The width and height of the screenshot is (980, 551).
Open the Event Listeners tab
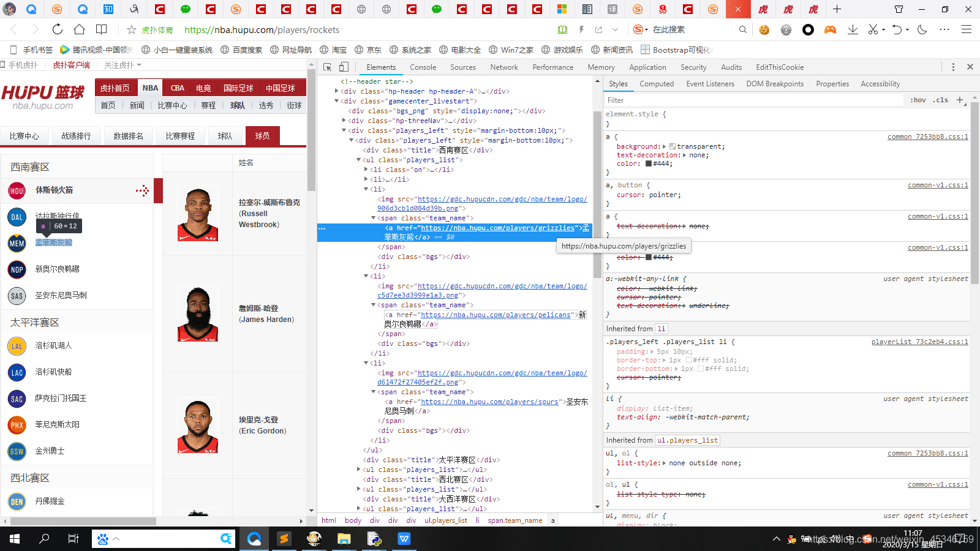710,84
